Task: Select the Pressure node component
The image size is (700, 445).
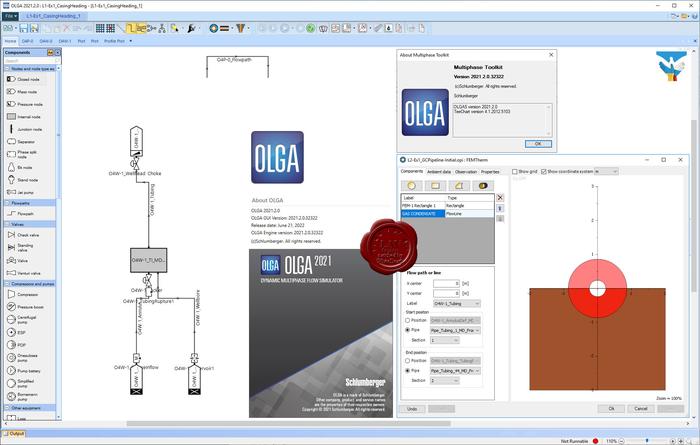Action: 28,103
